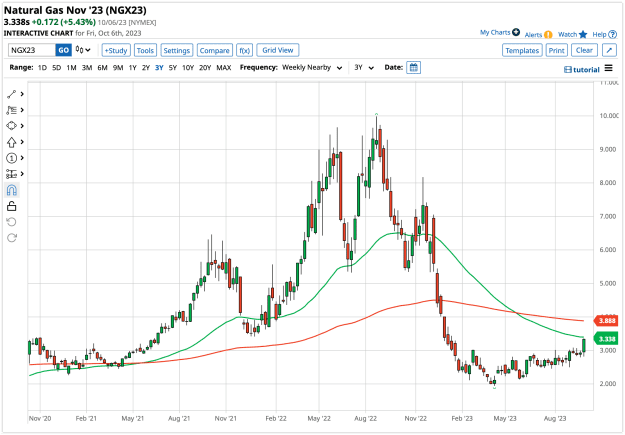Switch to Grid View

pos(278,50)
